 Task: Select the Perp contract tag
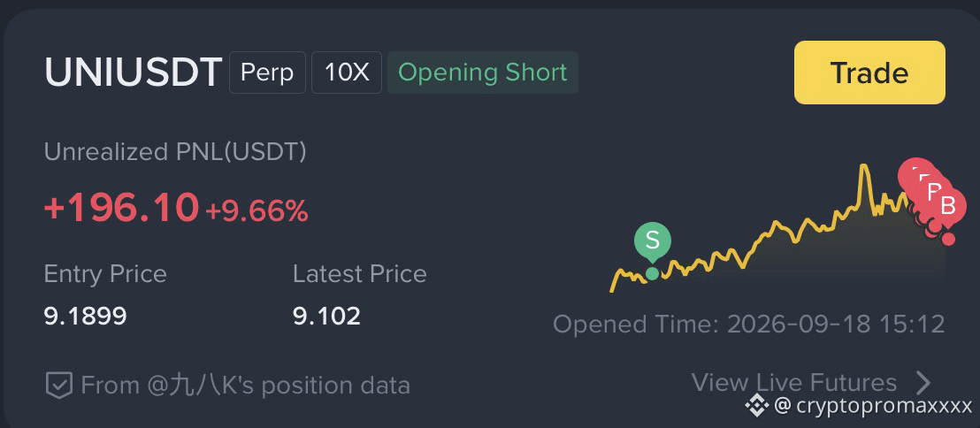pyautogui.click(x=267, y=73)
